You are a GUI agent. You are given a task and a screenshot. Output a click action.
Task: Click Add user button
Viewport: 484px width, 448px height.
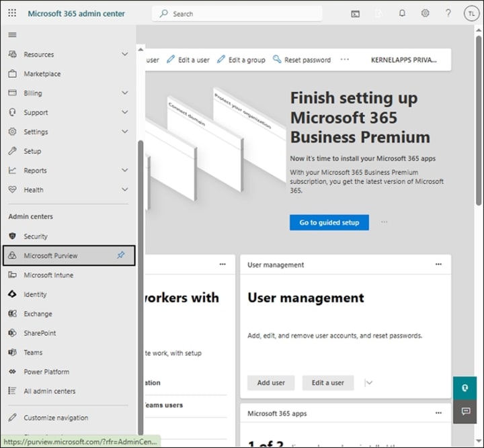[271, 383]
